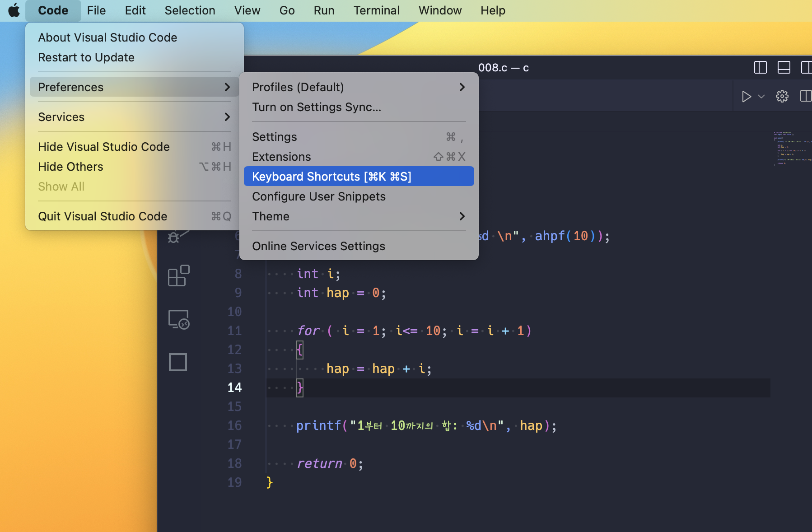Screen dimensions: 812x532
Task: Expand Profiles (Default) submenu
Action: [359, 87]
